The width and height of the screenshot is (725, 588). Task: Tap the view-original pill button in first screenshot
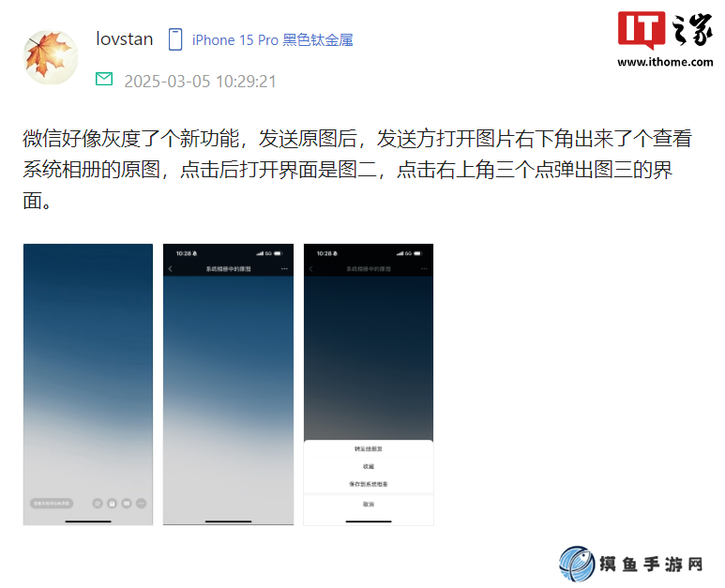[x=52, y=503]
